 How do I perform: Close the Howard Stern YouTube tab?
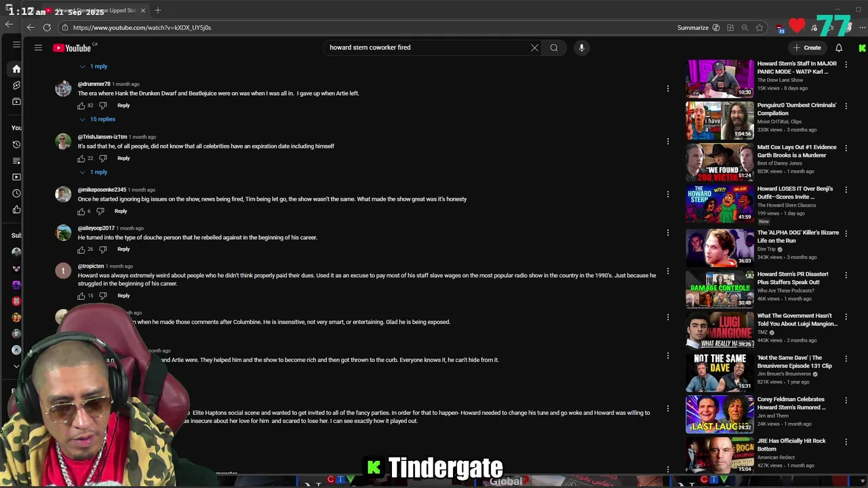click(143, 10)
